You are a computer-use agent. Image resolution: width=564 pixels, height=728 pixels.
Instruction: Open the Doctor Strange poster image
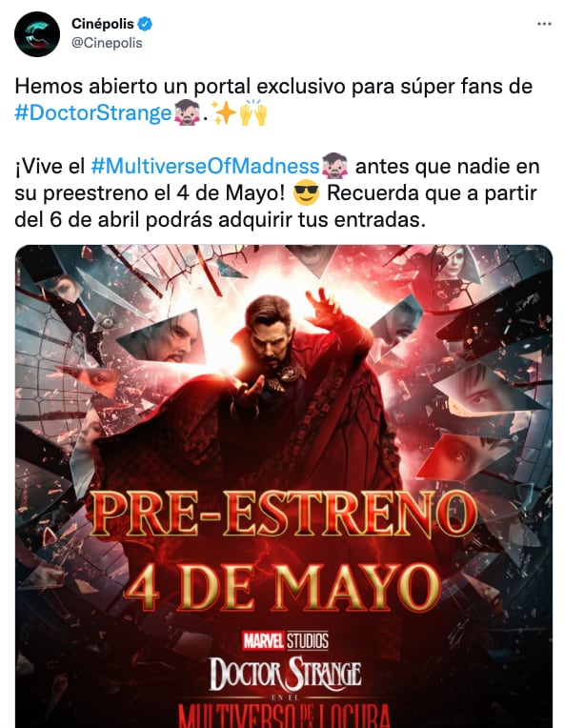coord(284,486)
